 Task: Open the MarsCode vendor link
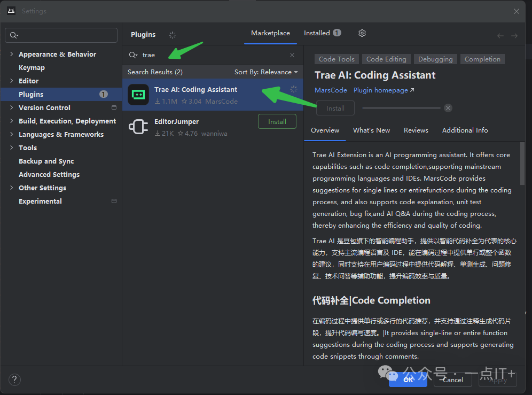[331, 90]
